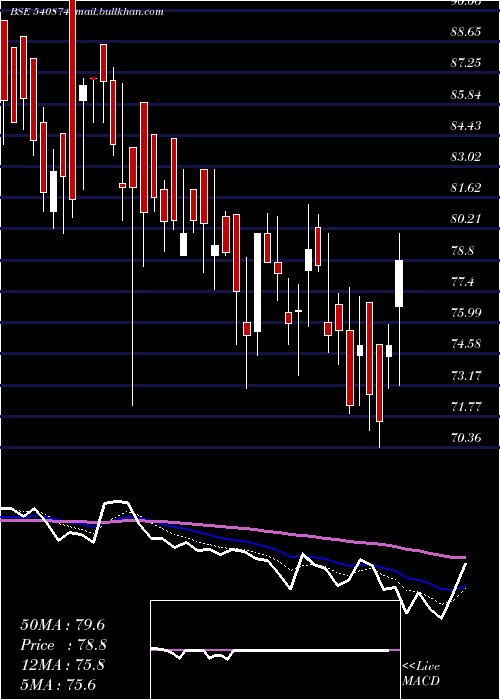500x700 pixels.
Task: Click the 71.77 price axis label
Action: point(466,407)
